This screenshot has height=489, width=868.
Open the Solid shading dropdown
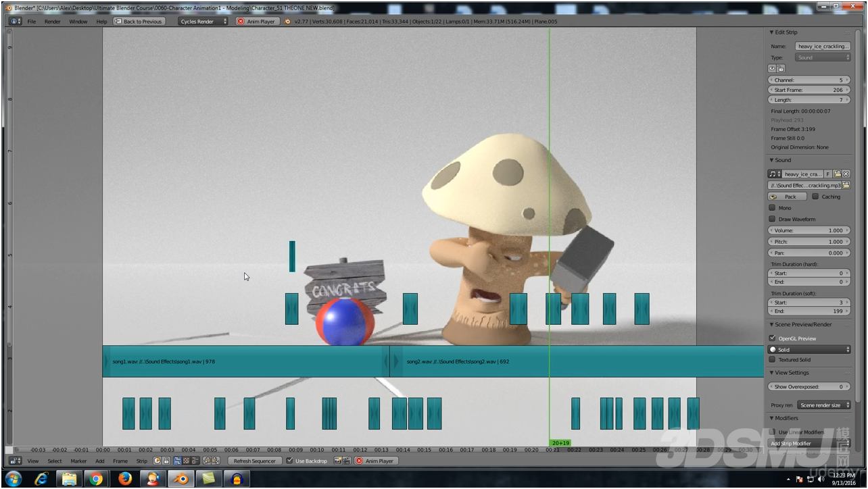809,349
